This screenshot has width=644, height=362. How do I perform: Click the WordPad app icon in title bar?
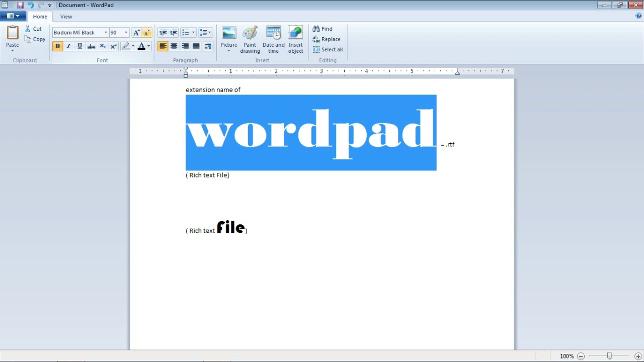point(5,5)
